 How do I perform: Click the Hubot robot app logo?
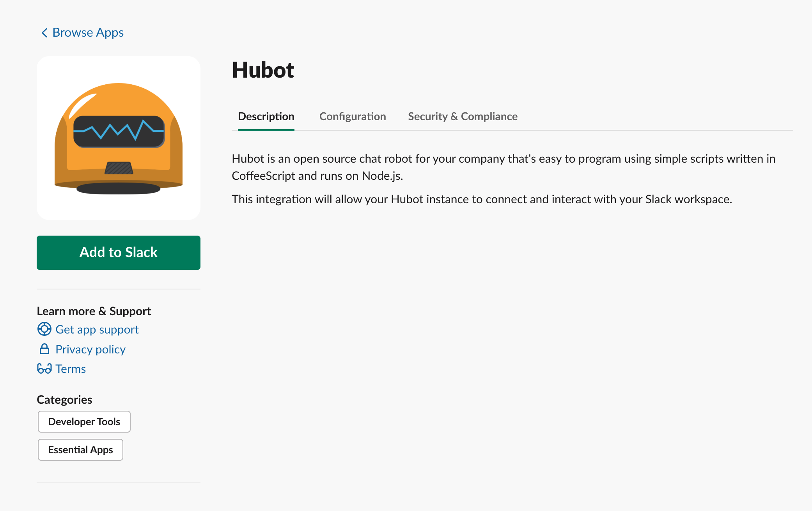[119, 138]
